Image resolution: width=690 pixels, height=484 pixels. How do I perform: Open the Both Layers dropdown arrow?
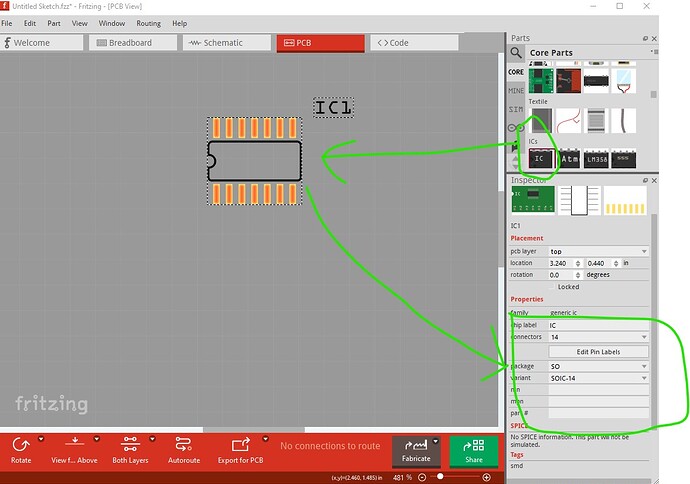point(152,439)
